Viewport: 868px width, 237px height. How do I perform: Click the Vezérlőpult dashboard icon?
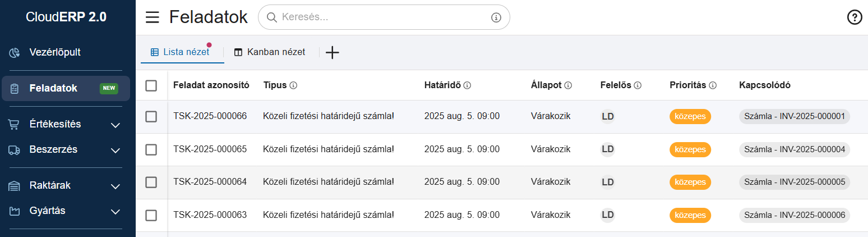click(15, 53)
